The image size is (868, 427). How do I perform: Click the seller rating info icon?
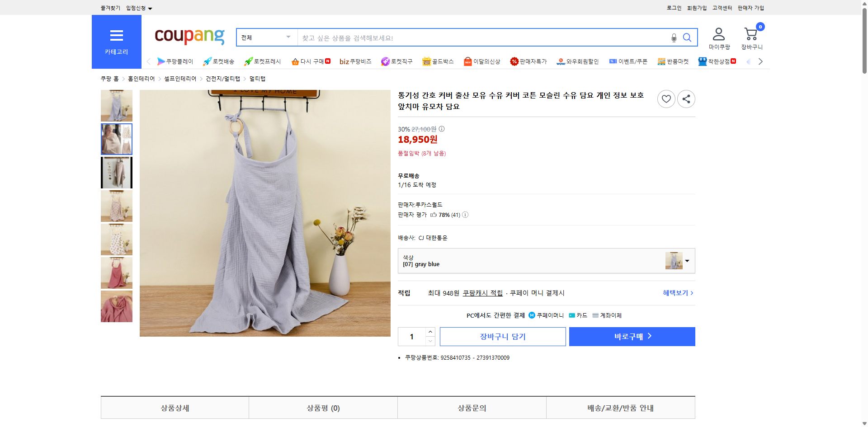pos(465,215)
